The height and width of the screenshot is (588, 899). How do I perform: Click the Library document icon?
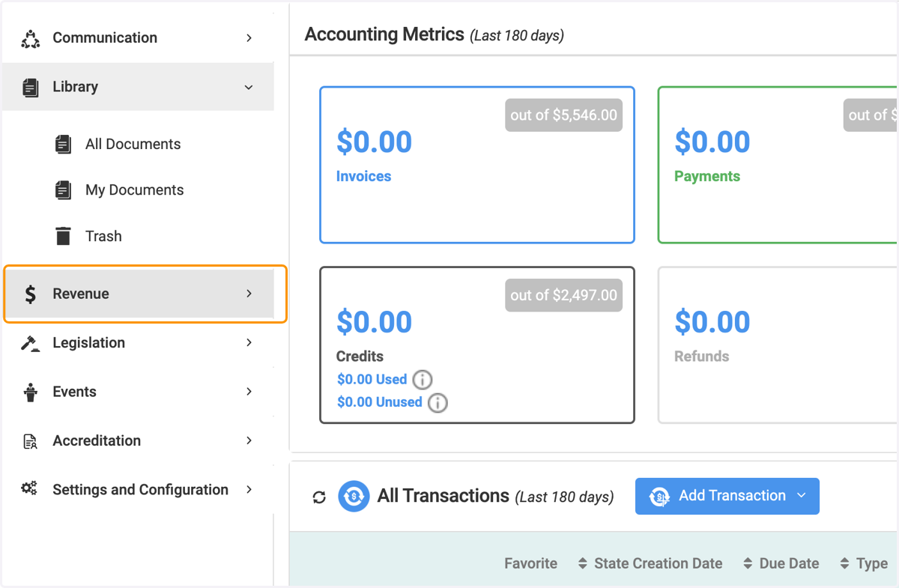pyautogui.click(x=31, y=87)
